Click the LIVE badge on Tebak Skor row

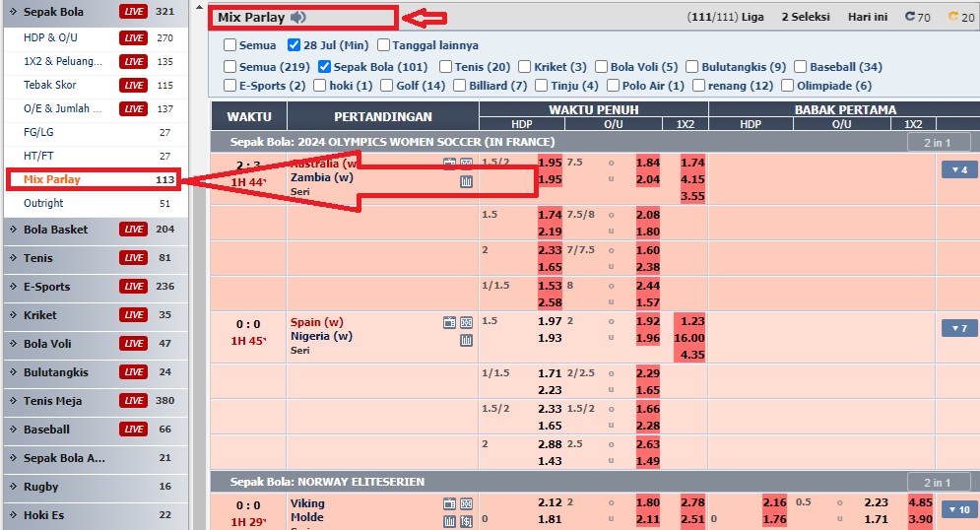[x=134, y=85]
